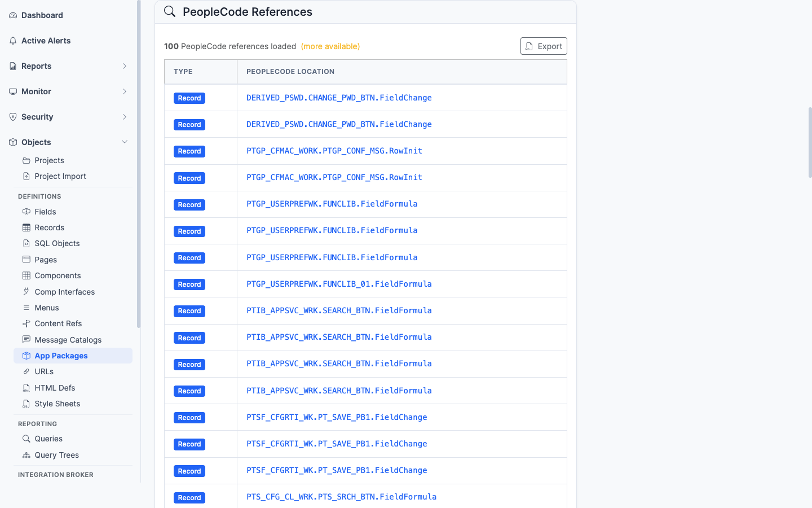Click the Project Import file icon
The image size is (812, 508).
coord(27,176)
